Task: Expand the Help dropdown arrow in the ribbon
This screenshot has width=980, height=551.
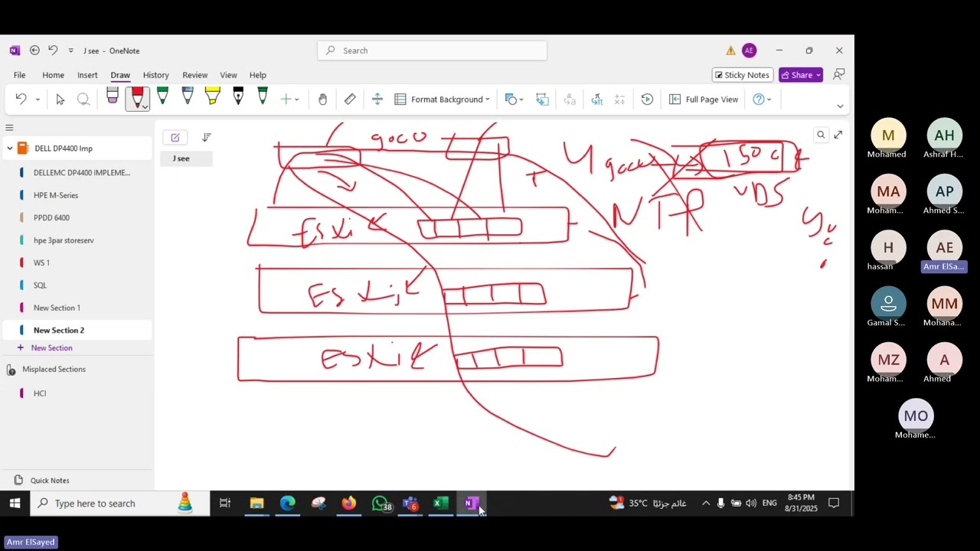Action: click(769, 99)
